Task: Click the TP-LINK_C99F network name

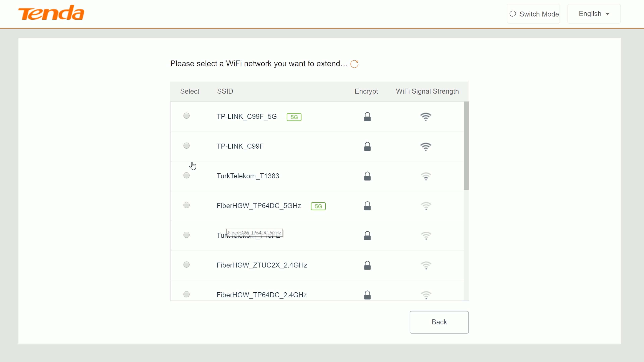Action: (x=240, y=146)
